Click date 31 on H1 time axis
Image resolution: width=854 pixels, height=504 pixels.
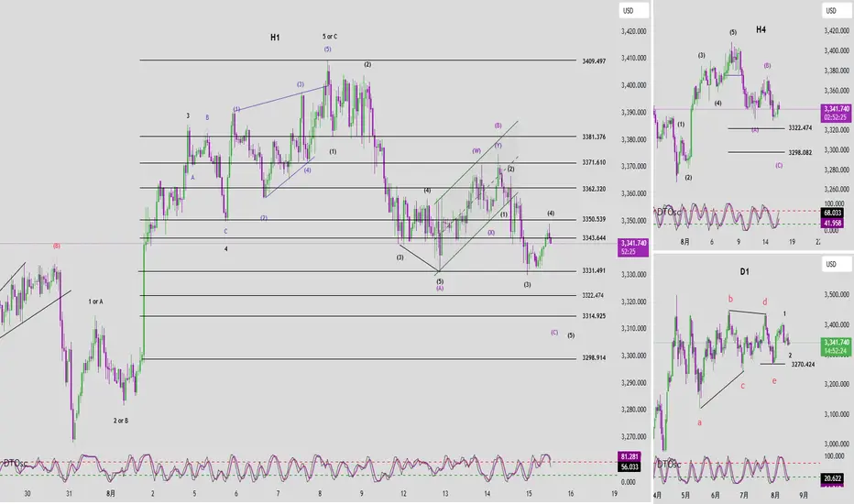tap(69, 494)
